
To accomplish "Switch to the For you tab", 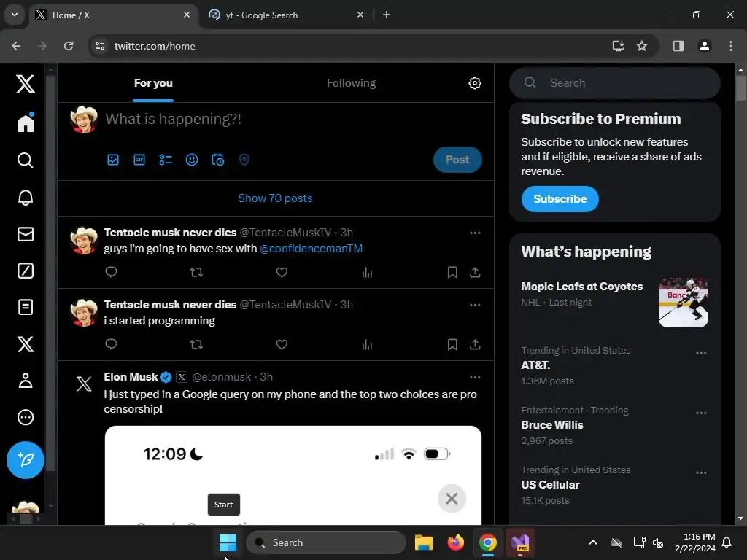I will click(x=153, y=83).
